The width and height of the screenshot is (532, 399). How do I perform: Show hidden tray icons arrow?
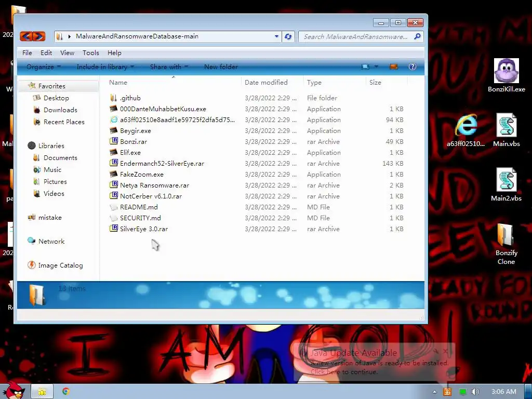(x=435, y=392)
